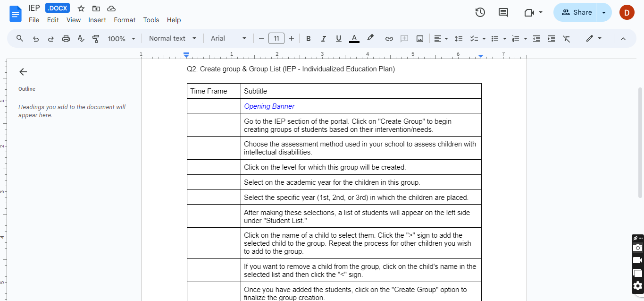Increase indent of the paragraph
This screenshot has width=644, height=301.
tap(552, 39)
